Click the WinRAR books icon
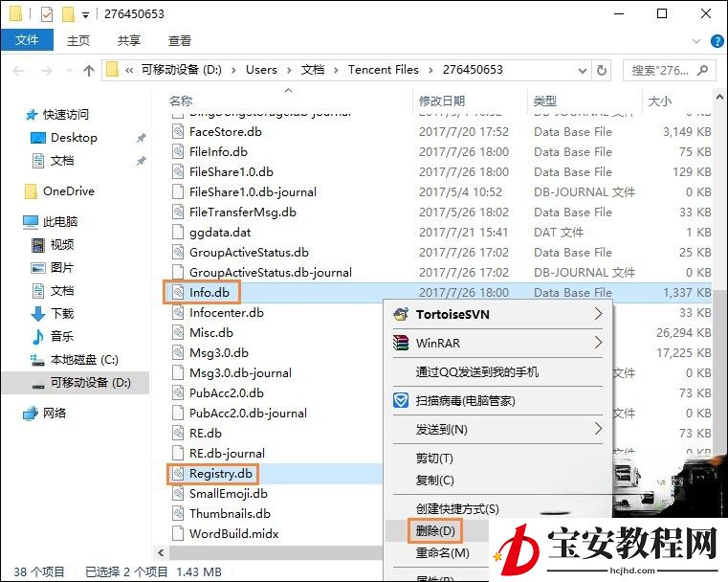 tap(401, 343)
